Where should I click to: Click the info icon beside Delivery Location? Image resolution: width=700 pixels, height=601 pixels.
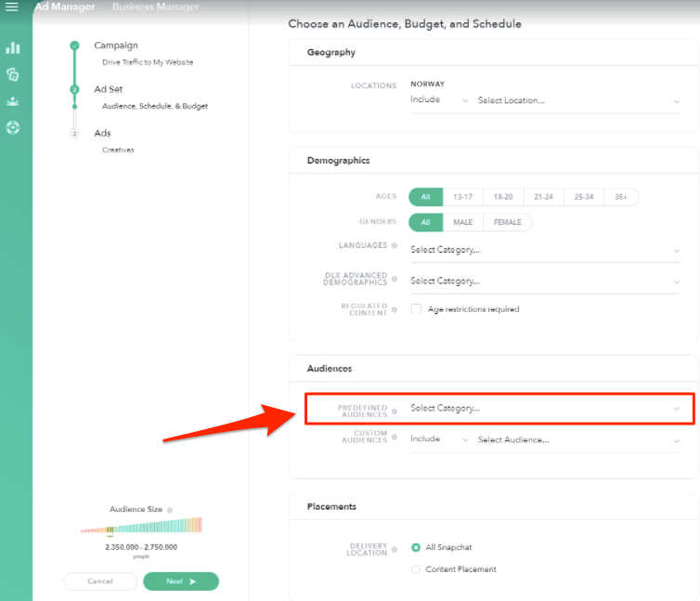point(395,548)
